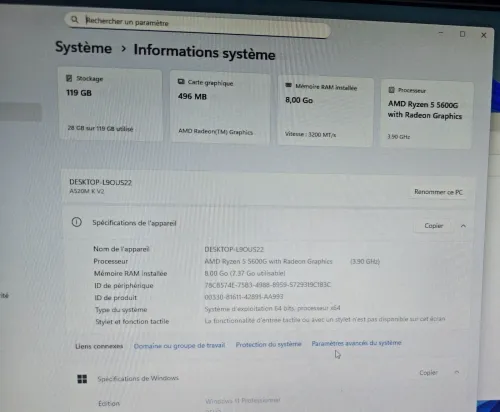Minimize the settings window
This screenshot has width=500, height=412.
(441, 33)
